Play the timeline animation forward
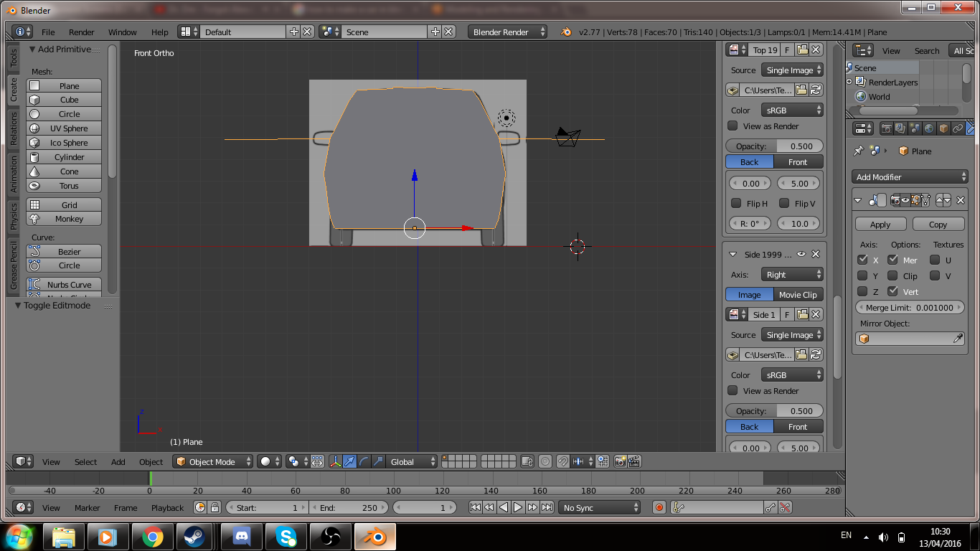This screenshot has width=980, height=551. tap(518, 508)
